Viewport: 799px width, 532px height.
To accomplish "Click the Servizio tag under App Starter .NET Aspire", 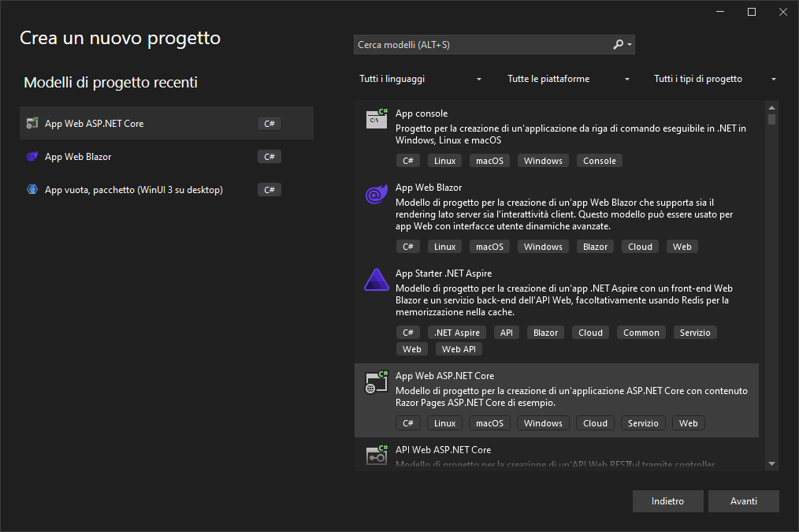I will point(695,333).
